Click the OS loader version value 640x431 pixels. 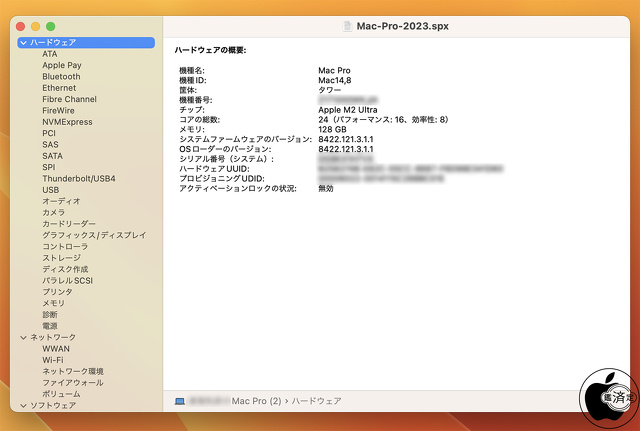click(346, 149)
